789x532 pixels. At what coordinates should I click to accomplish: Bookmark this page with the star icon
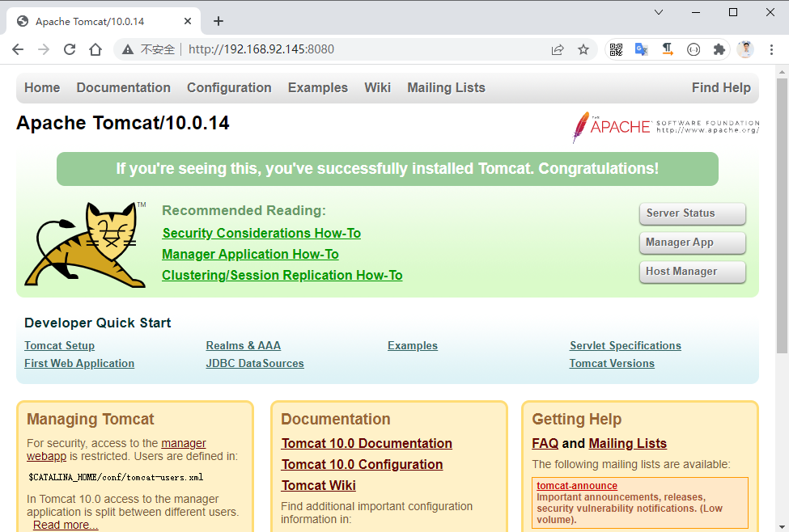click(x=583, y=49)
